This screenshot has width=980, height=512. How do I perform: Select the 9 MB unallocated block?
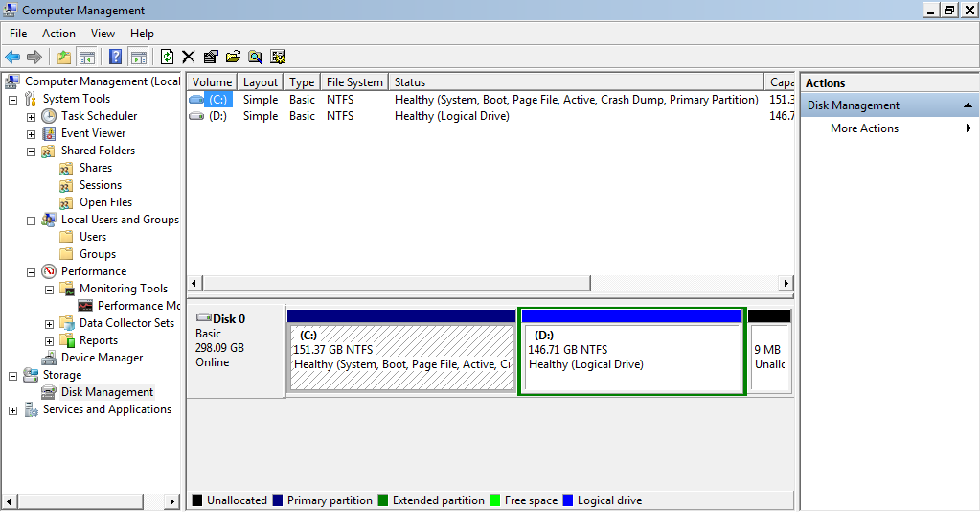click(x=769, y=351)
